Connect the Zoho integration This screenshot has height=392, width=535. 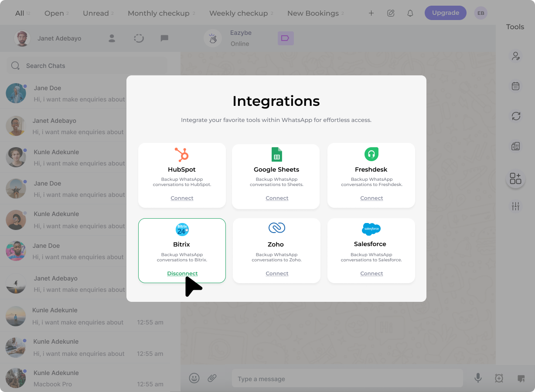click(277, 274)
